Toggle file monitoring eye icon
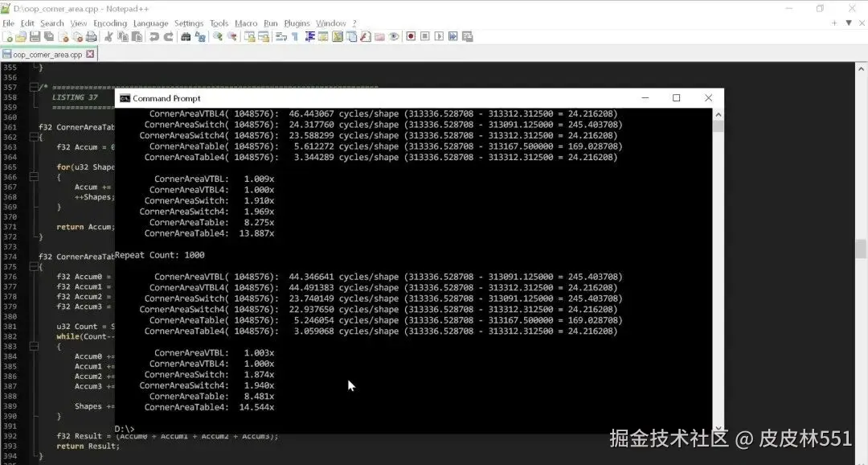Viewport: 868px width, 465px height. (394, 36)
